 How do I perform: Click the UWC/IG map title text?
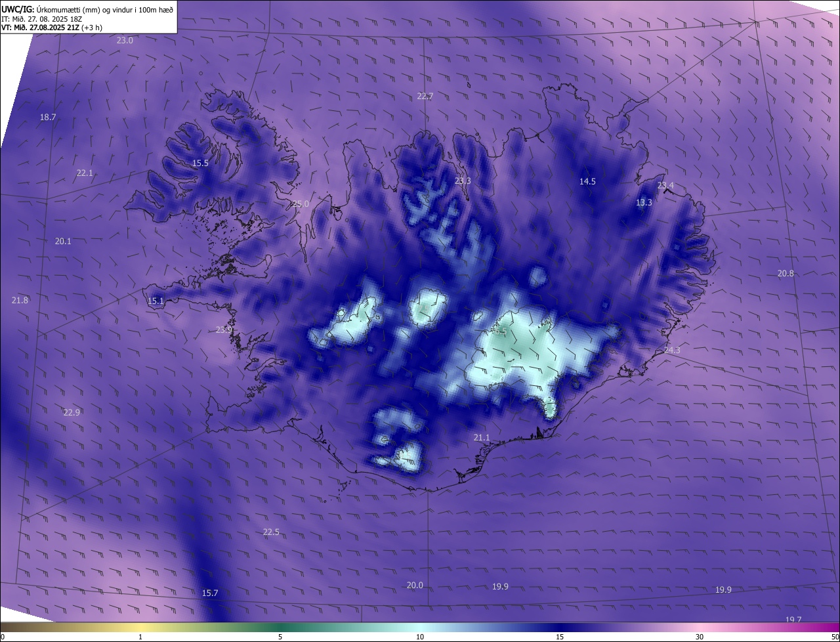pyautogui.click(x=87, y=10)
